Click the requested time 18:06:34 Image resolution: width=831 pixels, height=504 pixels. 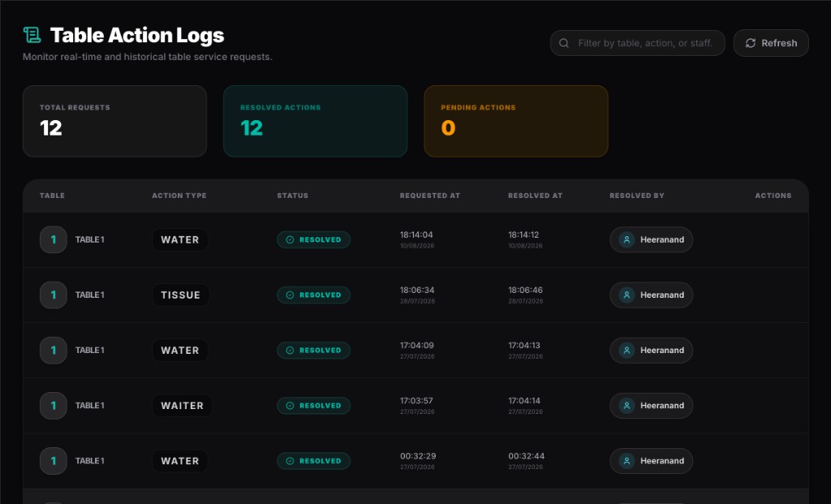(417, 290)
